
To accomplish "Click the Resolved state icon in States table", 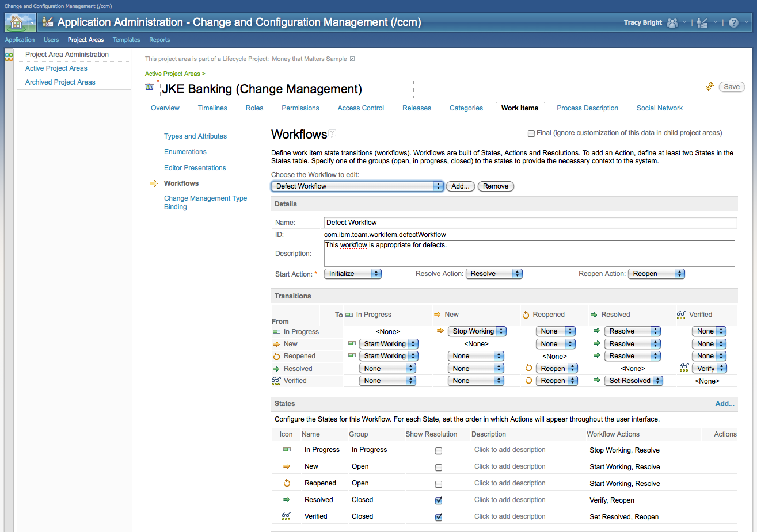I will pyautogui.click(x=287, y=500).
